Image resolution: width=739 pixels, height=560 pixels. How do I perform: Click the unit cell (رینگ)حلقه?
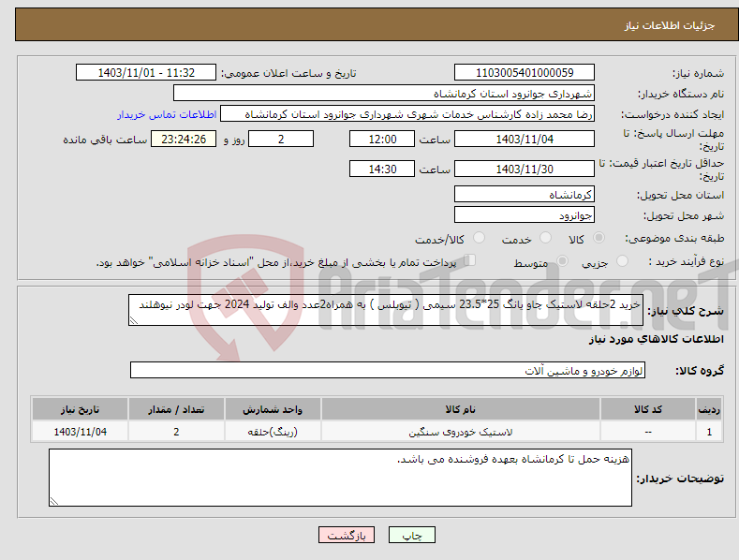pos(273,432)
